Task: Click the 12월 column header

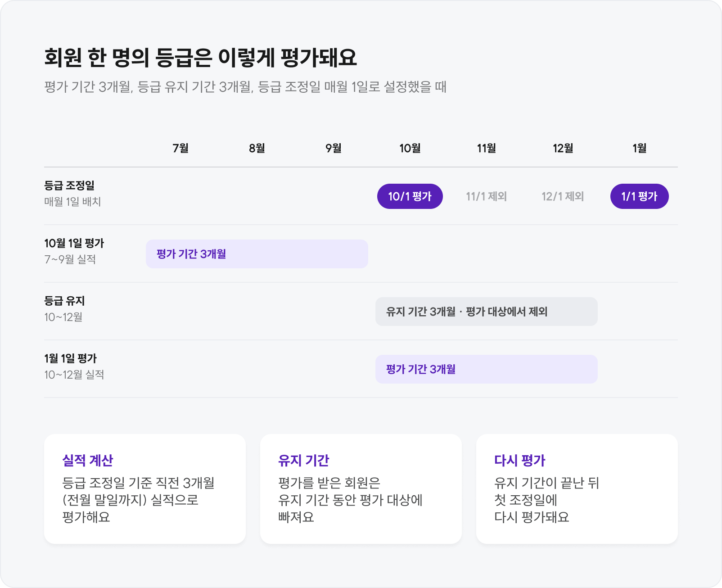Action: 563,148
